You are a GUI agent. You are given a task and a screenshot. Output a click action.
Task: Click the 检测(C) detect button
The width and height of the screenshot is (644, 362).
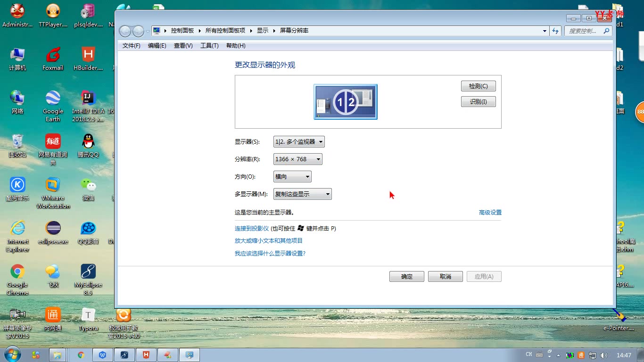(478, 86)
